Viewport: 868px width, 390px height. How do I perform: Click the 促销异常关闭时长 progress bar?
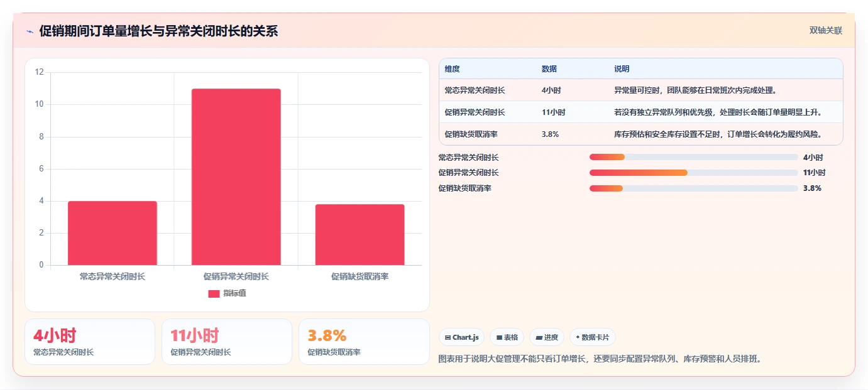point(693,172)
